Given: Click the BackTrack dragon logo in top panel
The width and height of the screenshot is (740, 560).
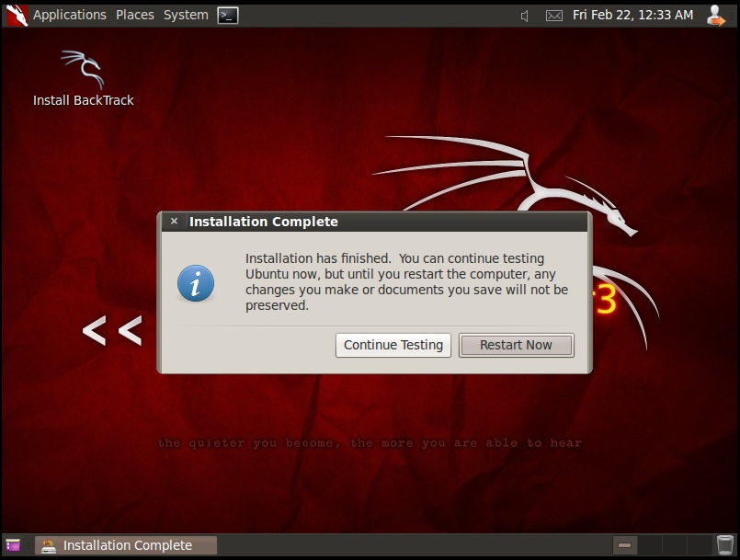Looking at the screenshot, I should [17, 15].
